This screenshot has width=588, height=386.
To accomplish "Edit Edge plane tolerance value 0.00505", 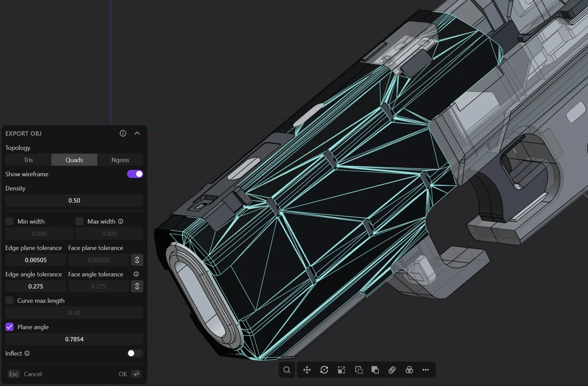I will (36, 260).
